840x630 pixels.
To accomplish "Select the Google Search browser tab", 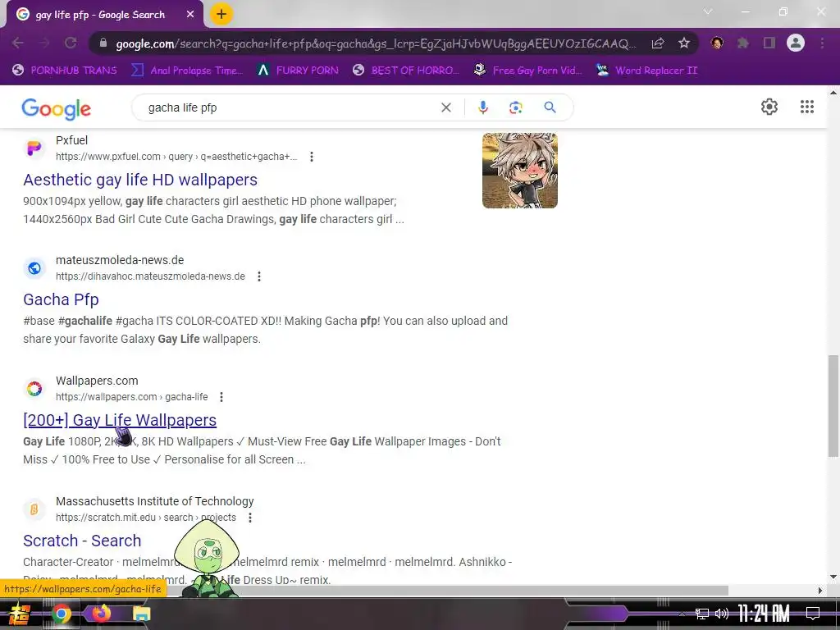I will [104, 15].
